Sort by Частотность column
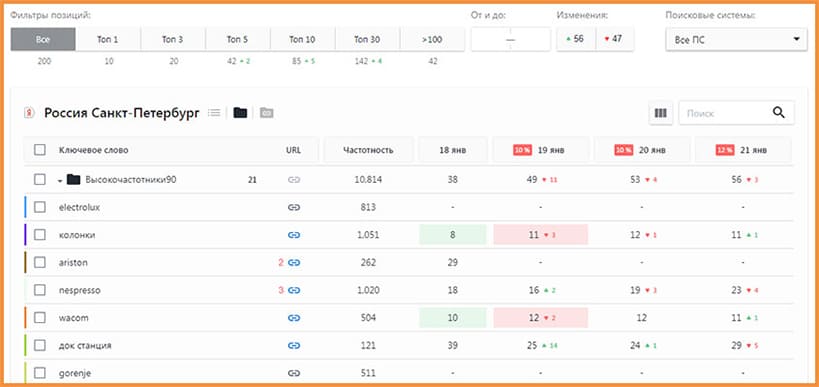This screenshot has width=819, height=387. pos(368,150)
